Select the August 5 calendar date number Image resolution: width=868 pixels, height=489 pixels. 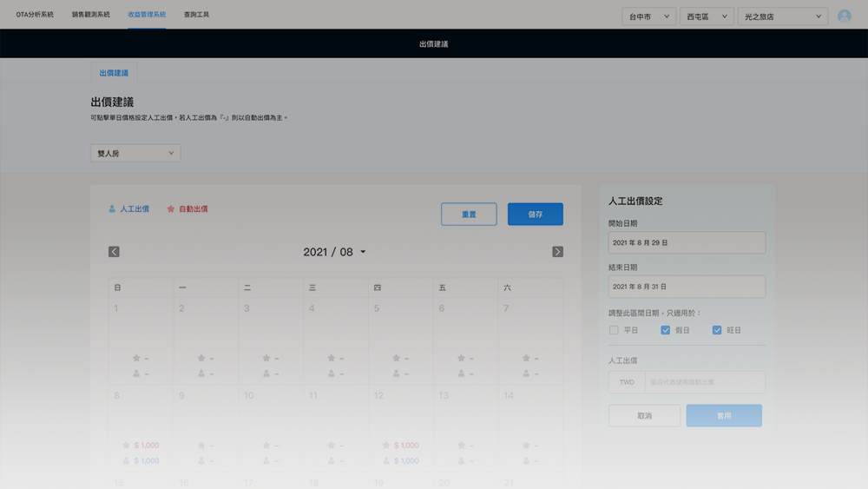tap(377, 308)
